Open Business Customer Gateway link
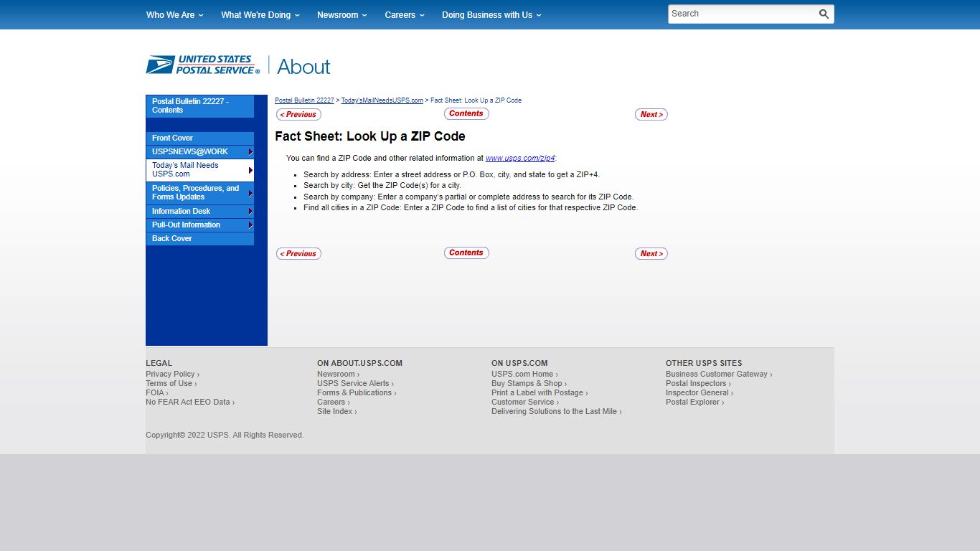 (719, 375)
